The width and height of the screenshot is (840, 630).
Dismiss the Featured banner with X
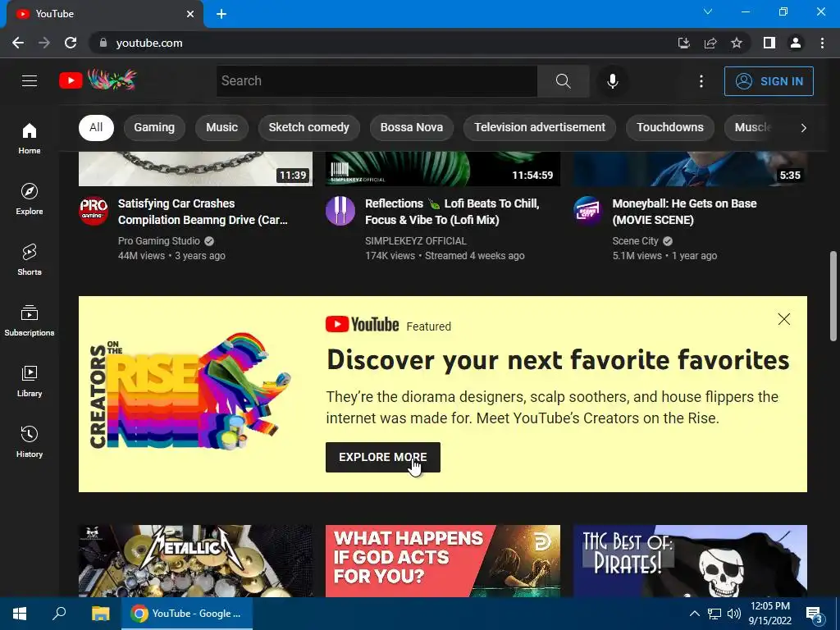click(x=783, y=319)
